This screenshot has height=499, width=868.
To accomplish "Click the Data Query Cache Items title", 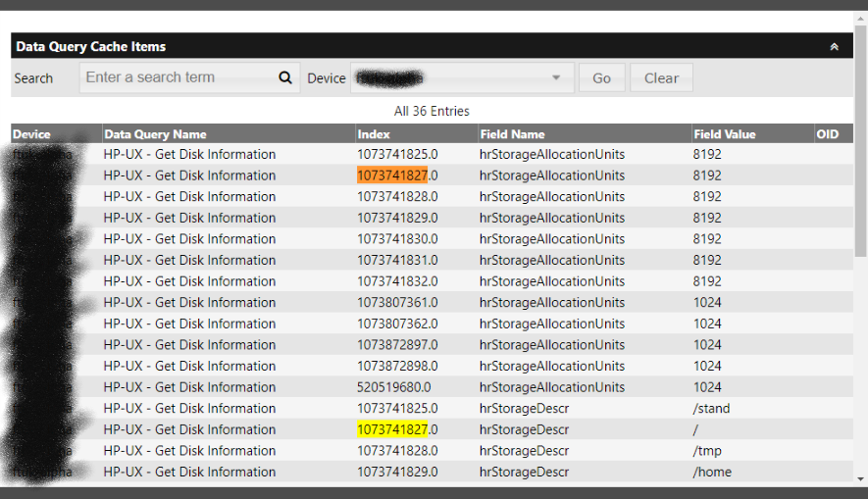I will 91,46.
